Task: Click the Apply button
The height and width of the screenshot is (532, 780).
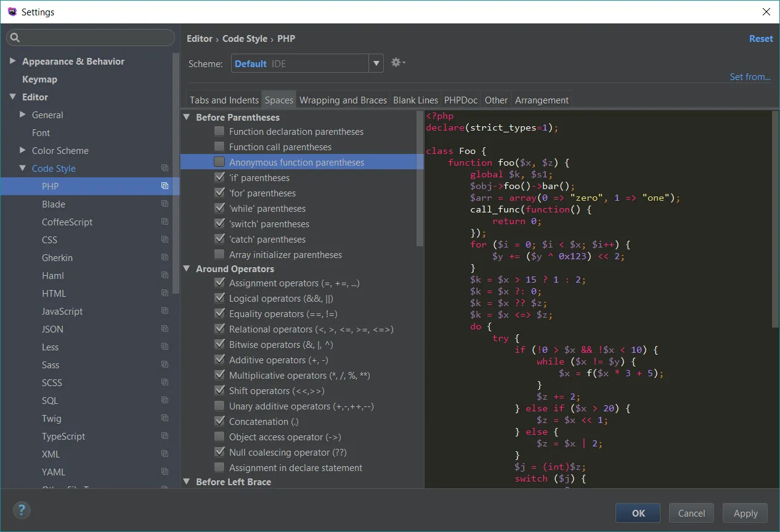Action: click(745, 513)
